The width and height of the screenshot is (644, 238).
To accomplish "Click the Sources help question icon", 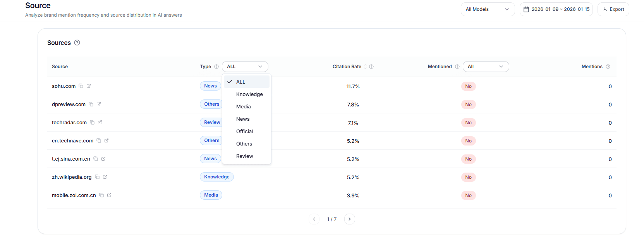I will click(77, 43).
